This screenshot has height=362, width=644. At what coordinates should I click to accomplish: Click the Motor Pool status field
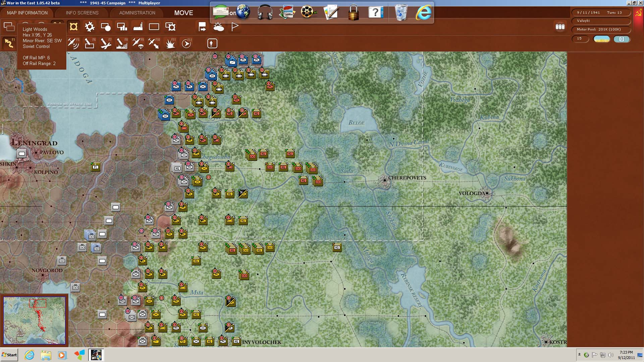601,29
